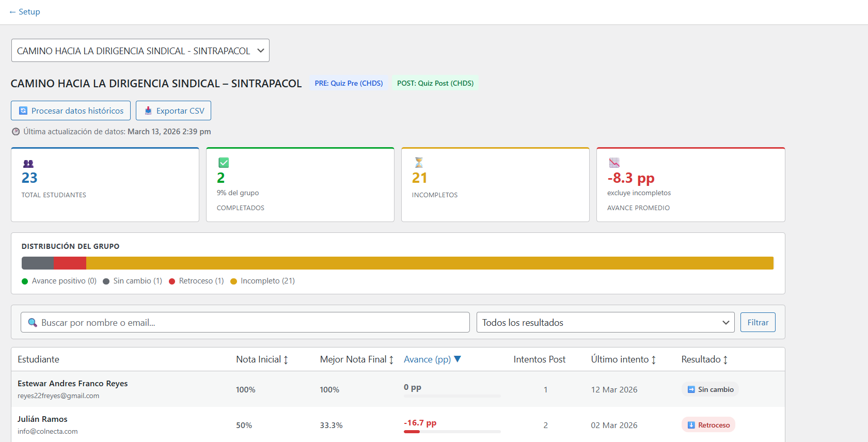Click the green checkmark icon for completados
The image size is (868, 442).
click(224, 163)
